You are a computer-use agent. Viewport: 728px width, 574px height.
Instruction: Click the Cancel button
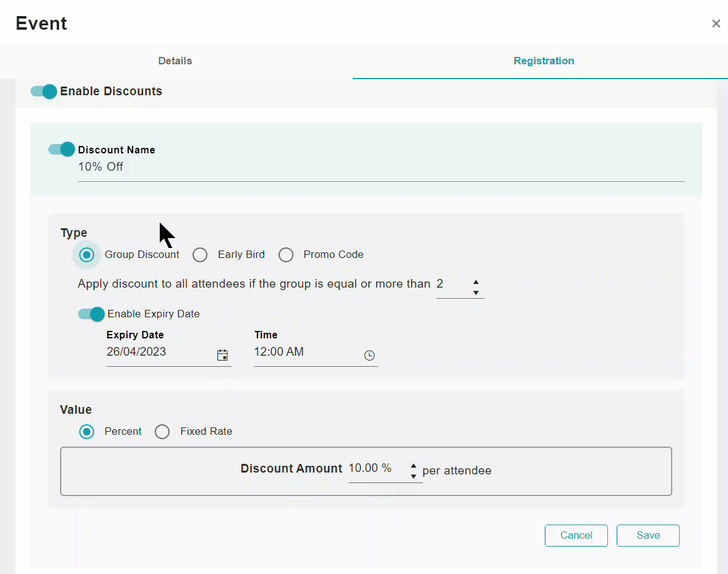tap(576, 536)
